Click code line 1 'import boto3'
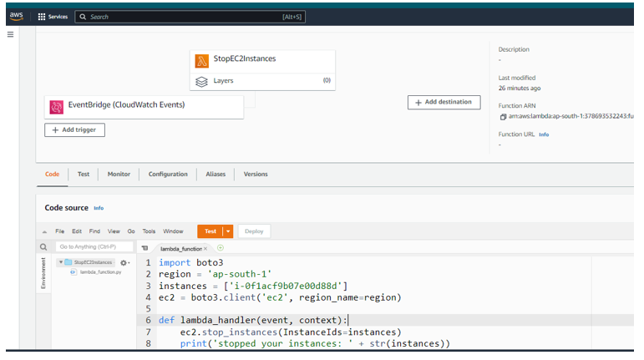Viewport: 644px width, 360px height. pos(191,263)
